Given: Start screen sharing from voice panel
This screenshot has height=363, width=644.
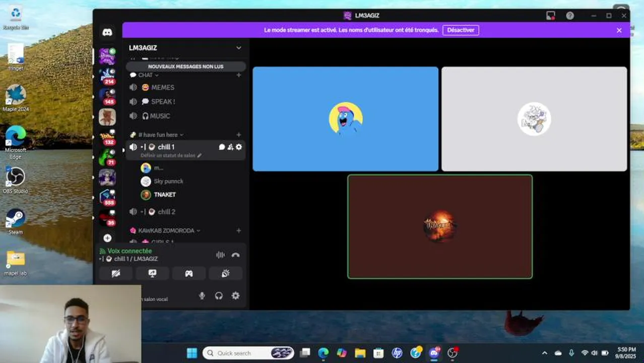Looking at the screenshot, I should coord(152,273).
